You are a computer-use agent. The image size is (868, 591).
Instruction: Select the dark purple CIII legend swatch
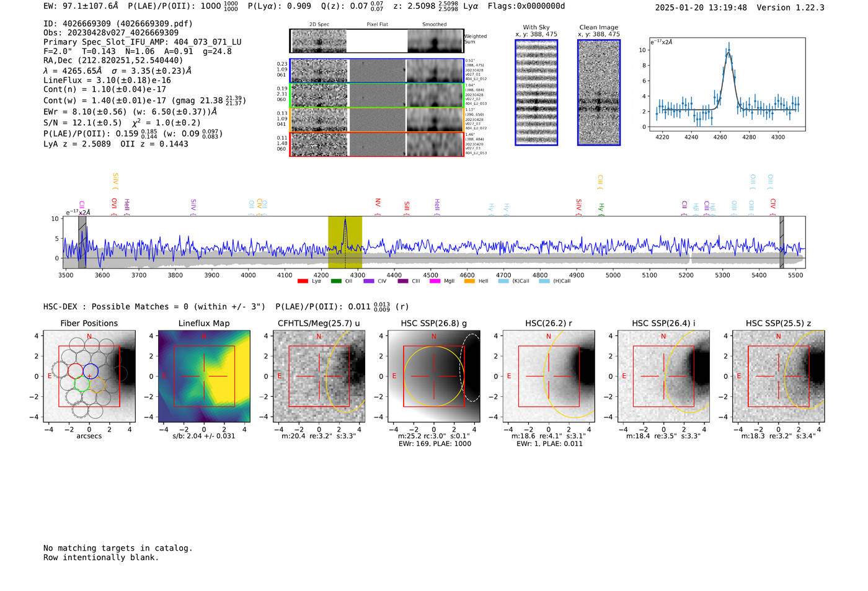click(403, 282)
